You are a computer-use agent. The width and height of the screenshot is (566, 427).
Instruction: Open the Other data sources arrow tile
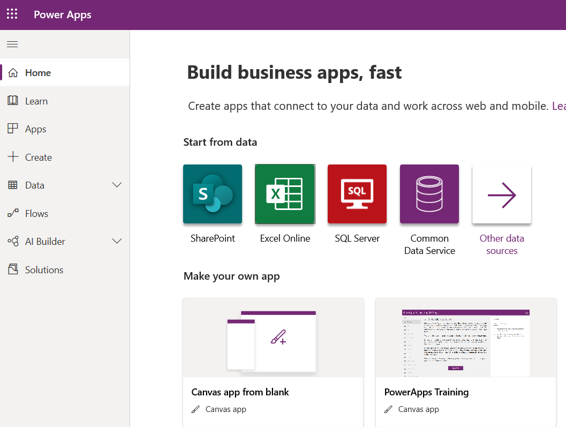point(502,194)
